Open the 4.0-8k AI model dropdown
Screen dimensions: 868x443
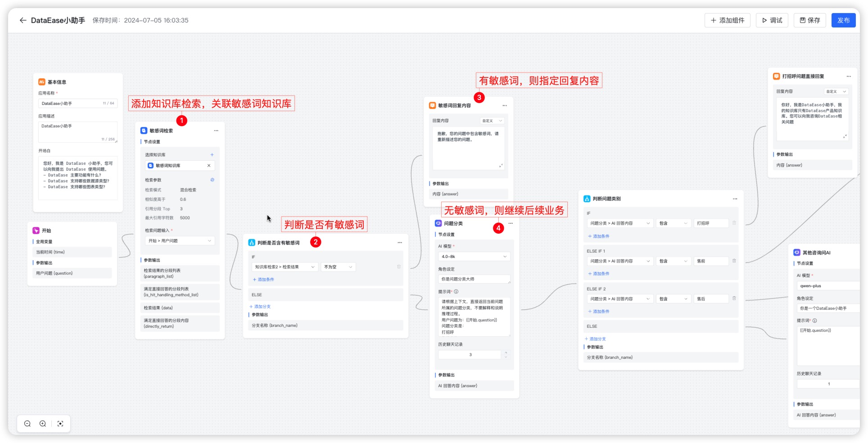[x=474, y=257]
